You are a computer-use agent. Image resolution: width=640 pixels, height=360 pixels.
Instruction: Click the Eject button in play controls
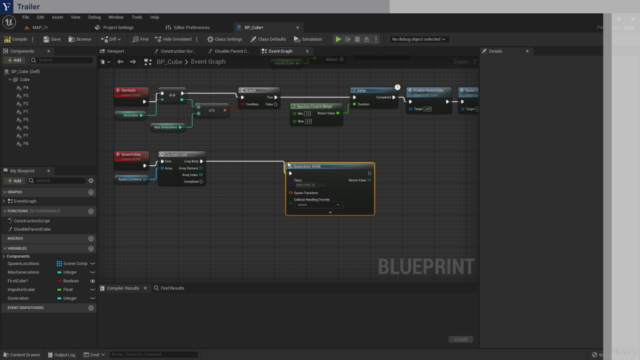(367, 39)
